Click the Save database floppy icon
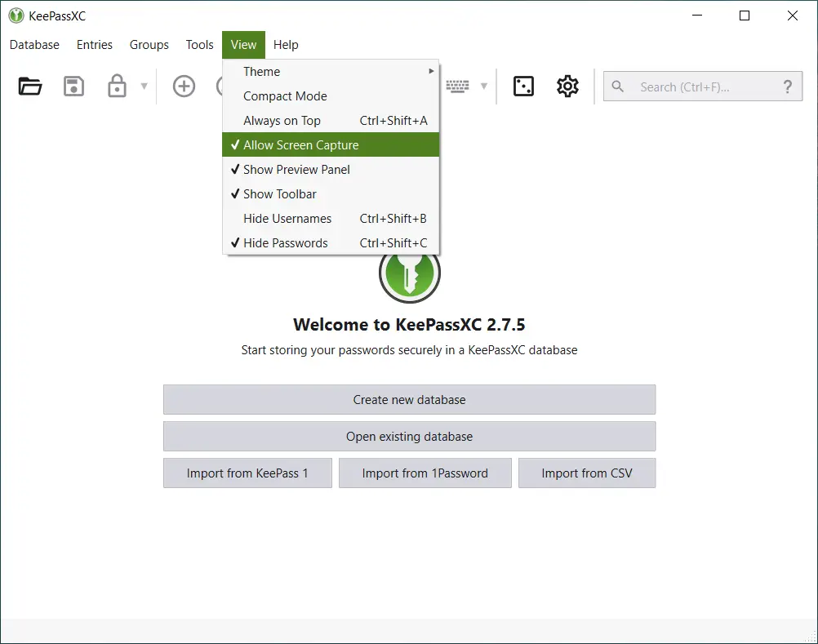 pos(73,86)
